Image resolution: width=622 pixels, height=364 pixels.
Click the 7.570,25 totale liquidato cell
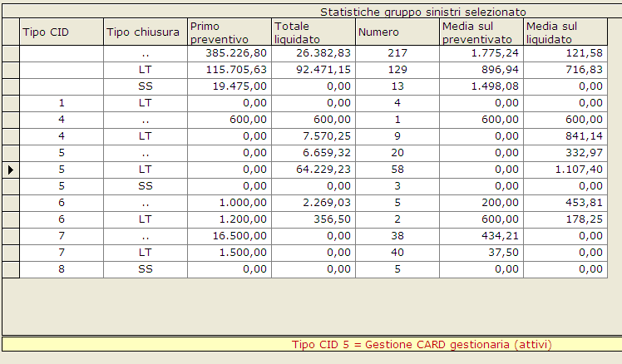point(313,136)
